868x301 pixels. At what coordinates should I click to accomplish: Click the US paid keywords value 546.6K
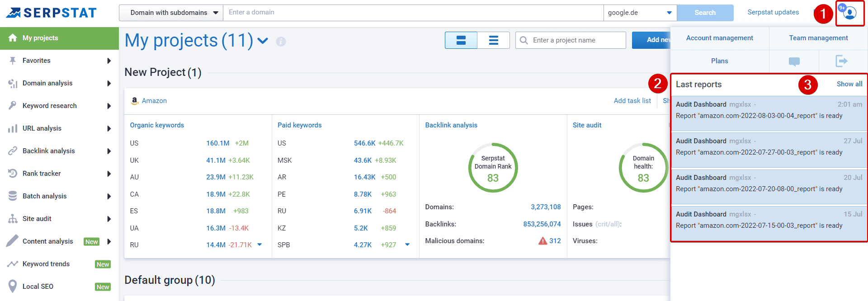point(364,143)
